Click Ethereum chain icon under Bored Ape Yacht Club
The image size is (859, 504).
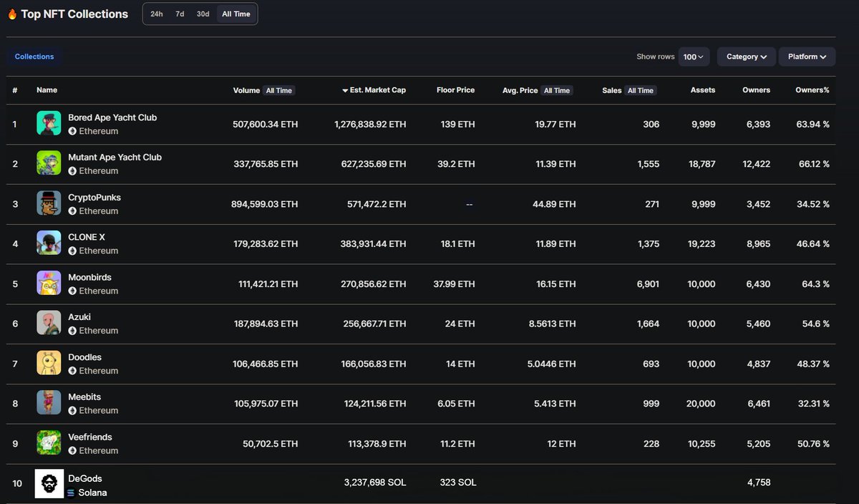pos(72,132)
